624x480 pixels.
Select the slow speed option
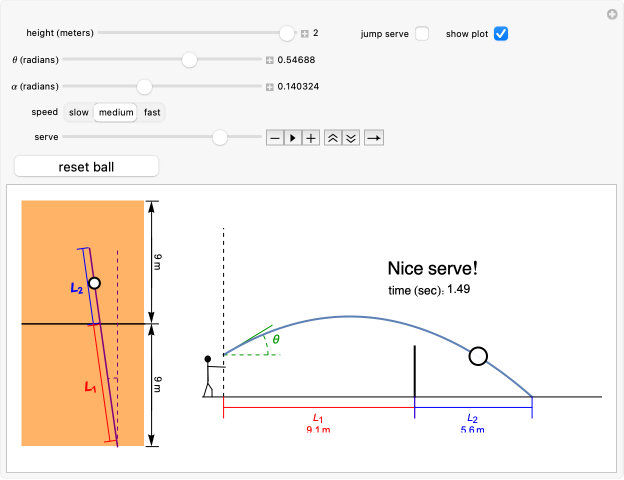pos(79,112)
